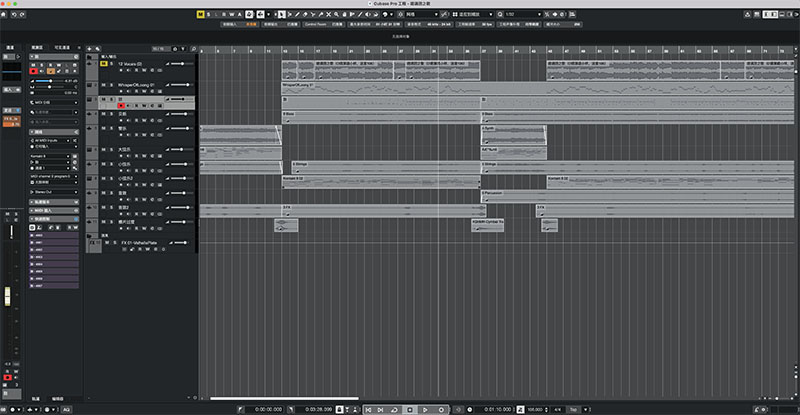This screenshot has height=415, width=800.
Task: Adjust the 12 Vocals track volume slider
Action: [x=178, y=64]
